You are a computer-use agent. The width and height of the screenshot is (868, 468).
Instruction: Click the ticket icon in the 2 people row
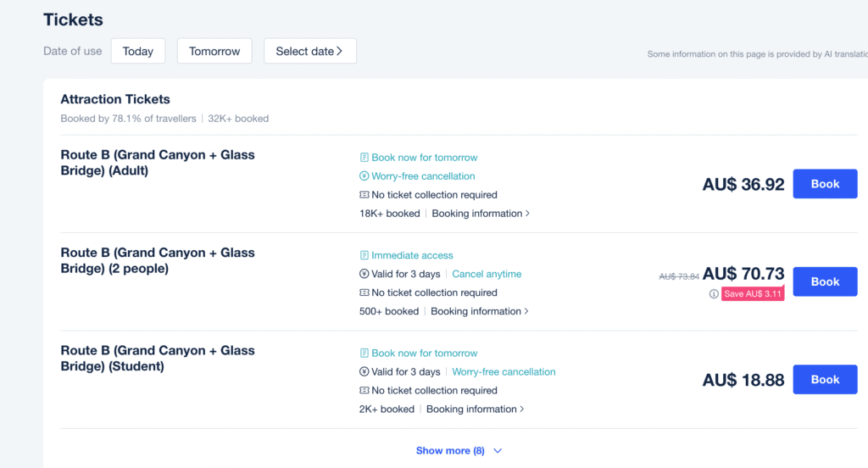(x=364, y=292)
